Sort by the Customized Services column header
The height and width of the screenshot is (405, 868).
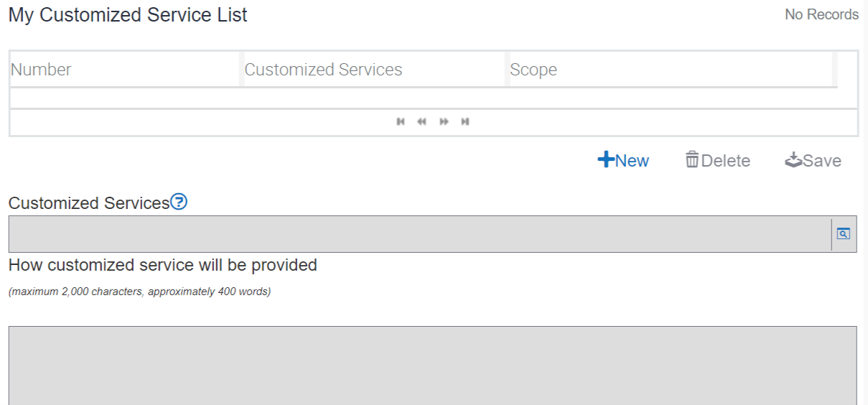[323, 70]
